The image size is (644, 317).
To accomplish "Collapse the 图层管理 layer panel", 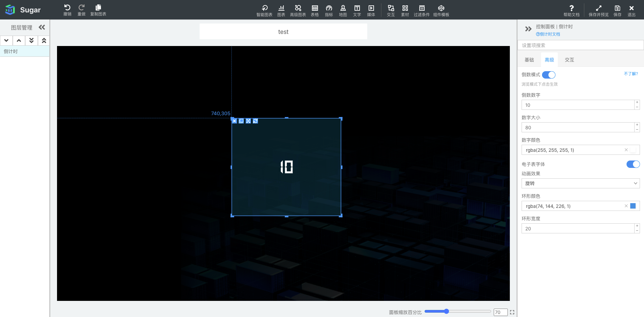I will click(x=42, y=27).
